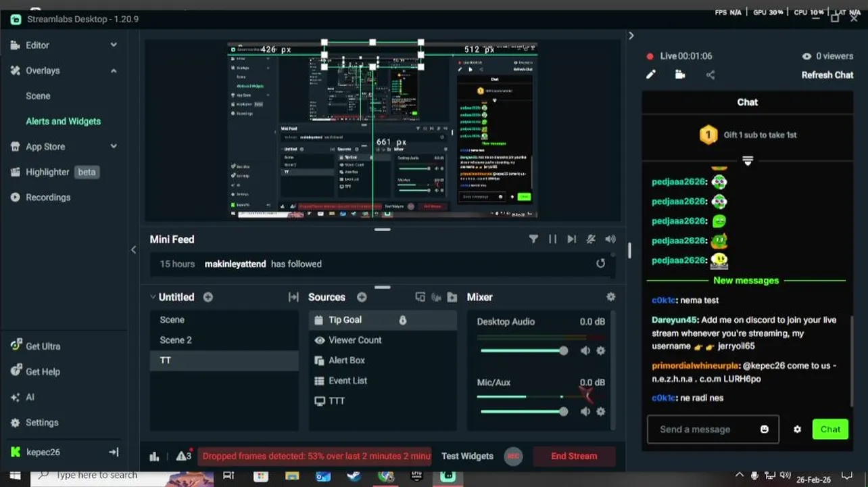
Task: Adjust the Mic/Aux volume slider
Action: tap(524, 411)
